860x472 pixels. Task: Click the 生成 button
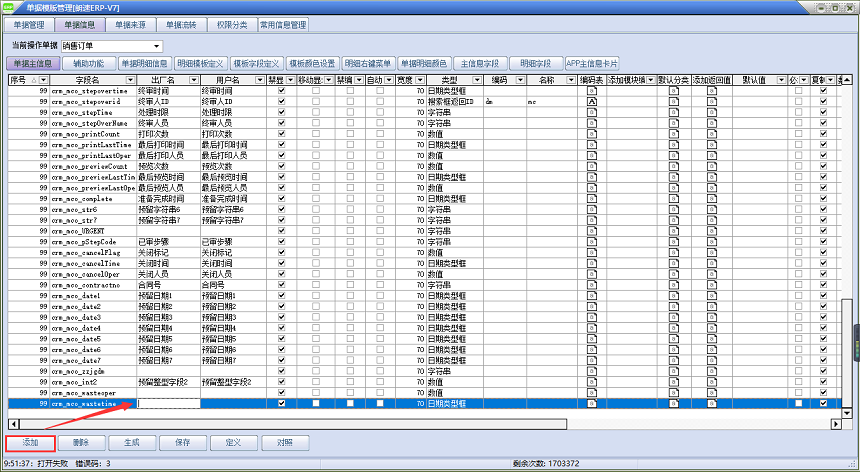pos(132,443)
